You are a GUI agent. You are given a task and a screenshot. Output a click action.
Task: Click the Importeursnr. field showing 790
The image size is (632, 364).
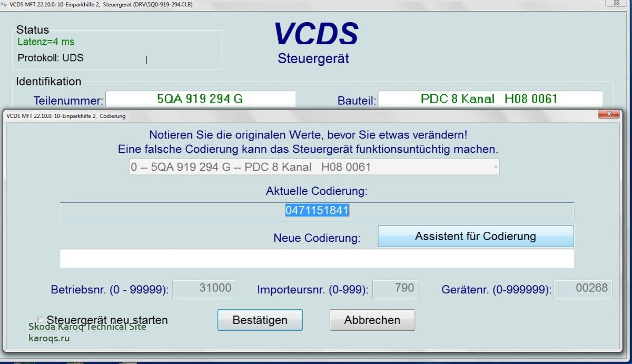tap(396, 289)
